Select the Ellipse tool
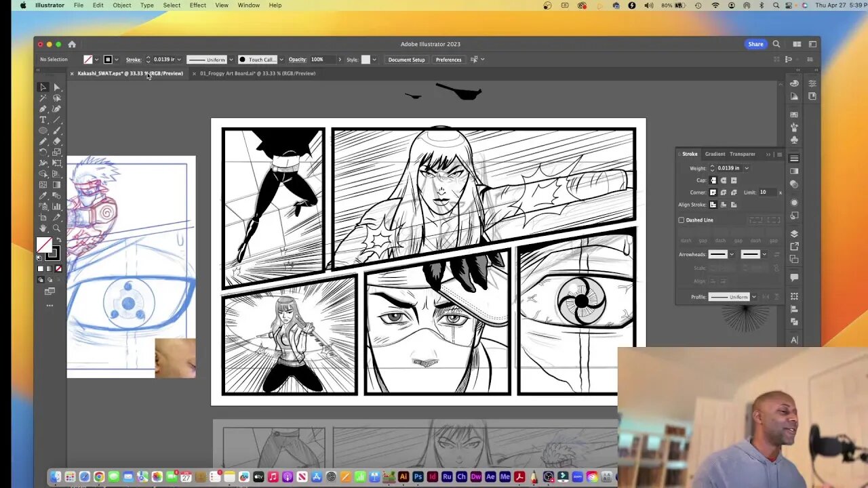The height and width of the screenshot is (488, 868). click(x=43, y=130)
